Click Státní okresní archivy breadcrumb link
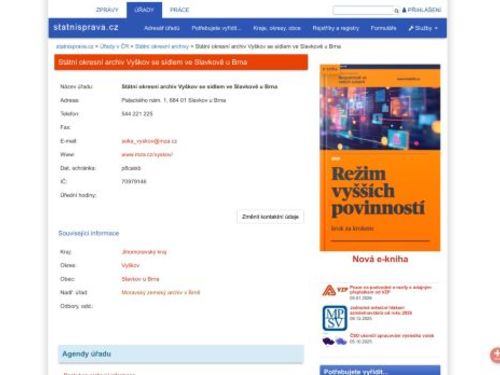The height and width of the screenshot is (375, 500). tap(162, 46)
